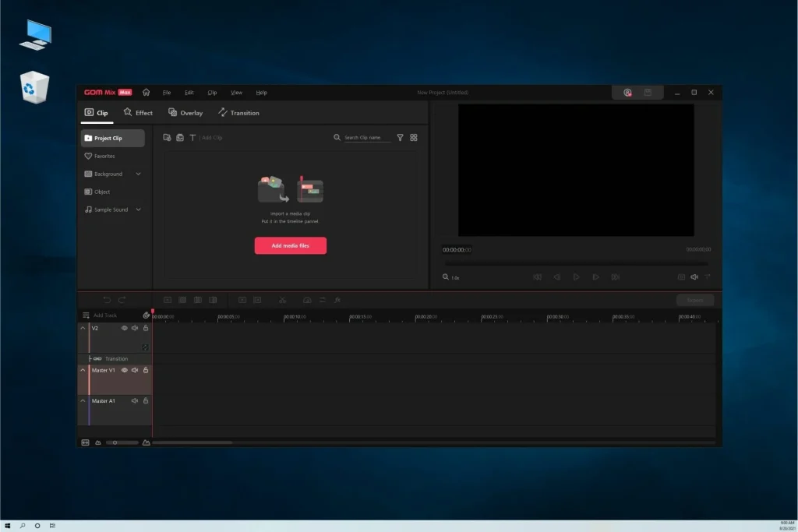Collapse the Master V1 track with chevron
The height and width of the screenshot is (532, 798).
click(83, 370)
